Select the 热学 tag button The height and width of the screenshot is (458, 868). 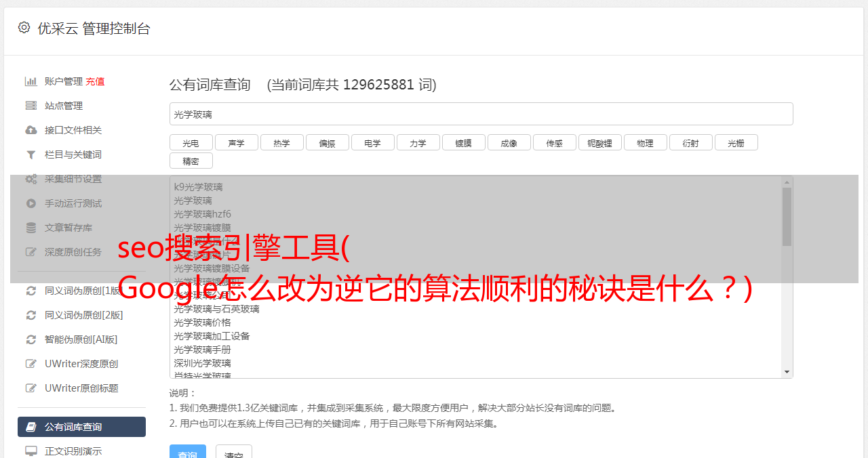coord(281,142)
